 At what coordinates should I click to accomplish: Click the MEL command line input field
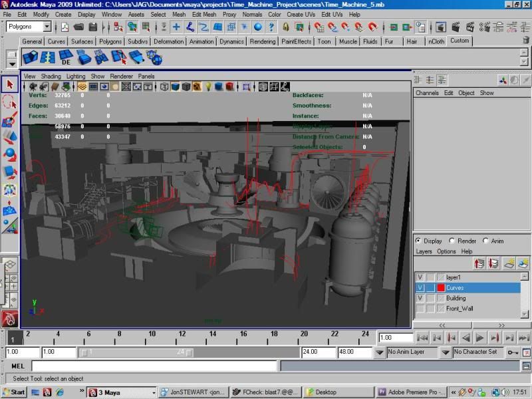(154, 366)
